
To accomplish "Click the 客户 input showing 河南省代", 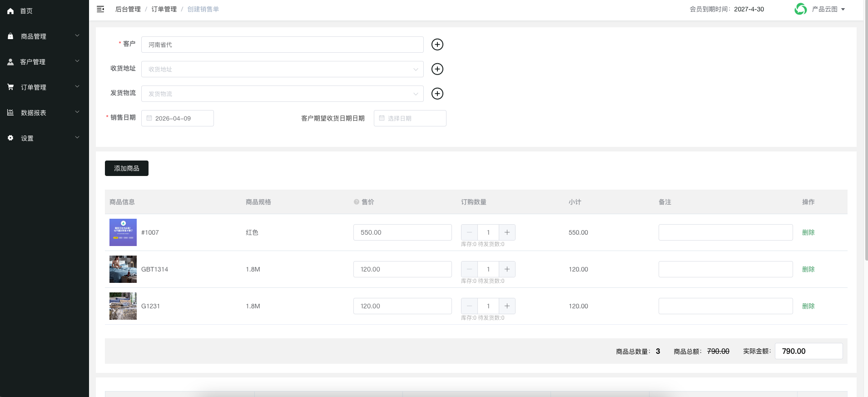I will pyautogui.click(x=283, y=45).
